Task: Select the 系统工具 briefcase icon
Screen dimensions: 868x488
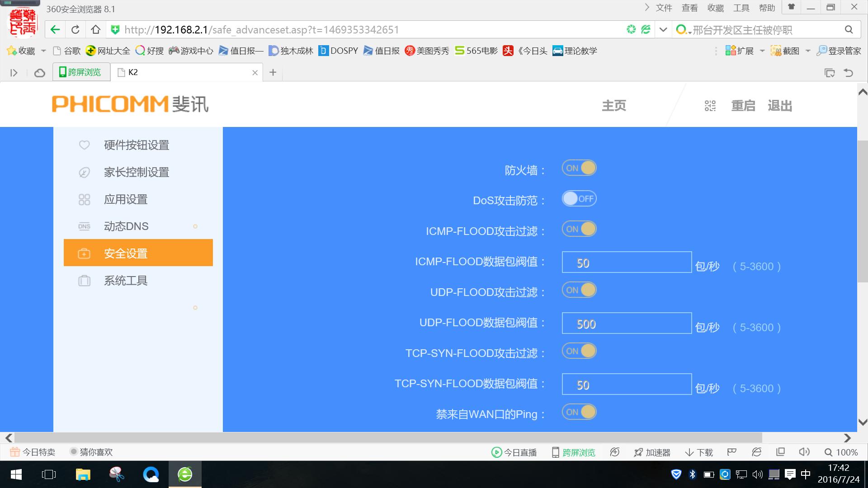Action: (x=84, y=281)
